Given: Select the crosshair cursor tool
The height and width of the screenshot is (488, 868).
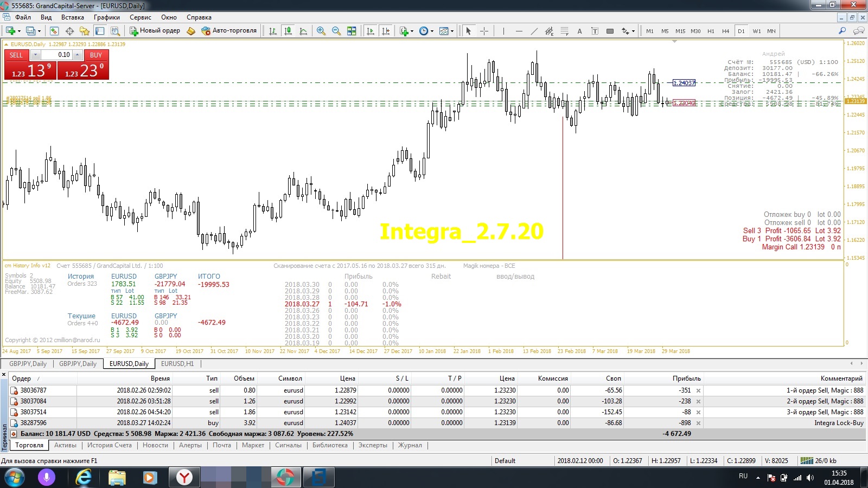Looking at the screenshot, I should [x=484, y=31].
